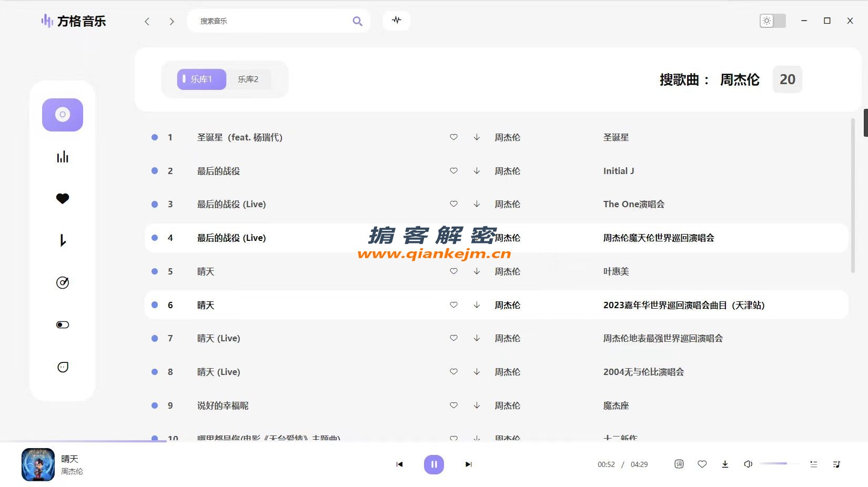Open album 周杰伦魔天伦世界巡回演唱会
This screenshot has width=868, height=487.
click(x=659, y=238)
